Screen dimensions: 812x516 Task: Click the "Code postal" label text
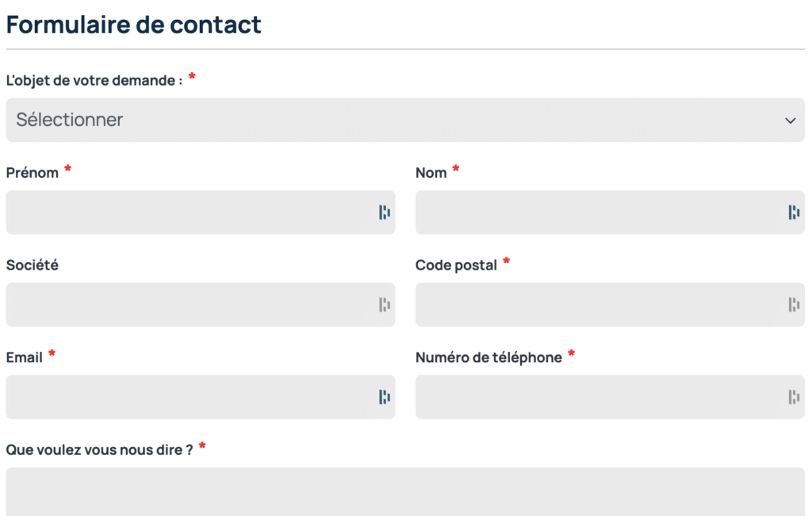[456, 265]
